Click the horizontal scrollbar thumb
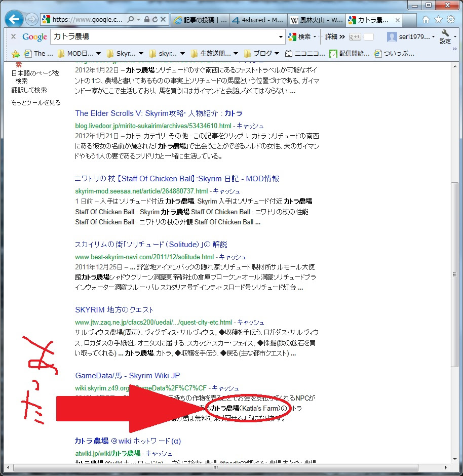This screenshot has height=476, width=463. pyautogui.click(x=216, y=467)
